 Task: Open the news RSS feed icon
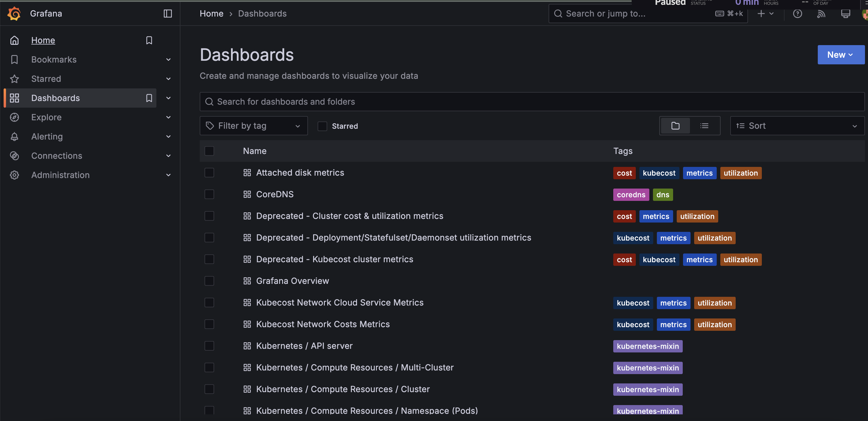821,14
